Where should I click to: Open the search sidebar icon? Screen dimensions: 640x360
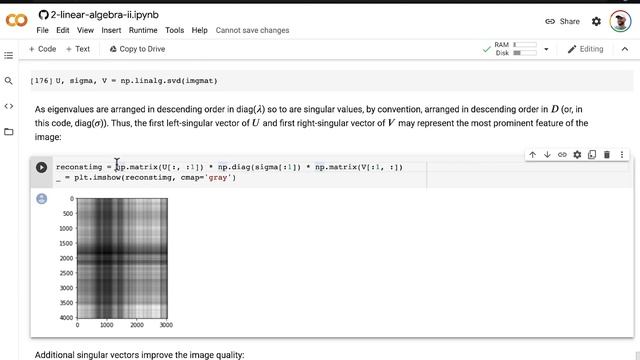point(9,81)
